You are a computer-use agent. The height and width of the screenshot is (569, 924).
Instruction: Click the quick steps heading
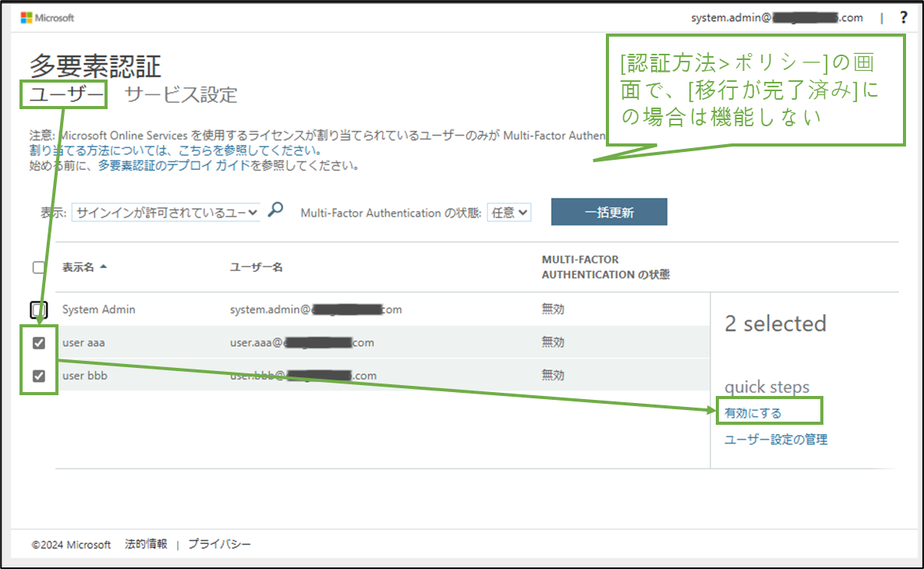pos(766,387)
